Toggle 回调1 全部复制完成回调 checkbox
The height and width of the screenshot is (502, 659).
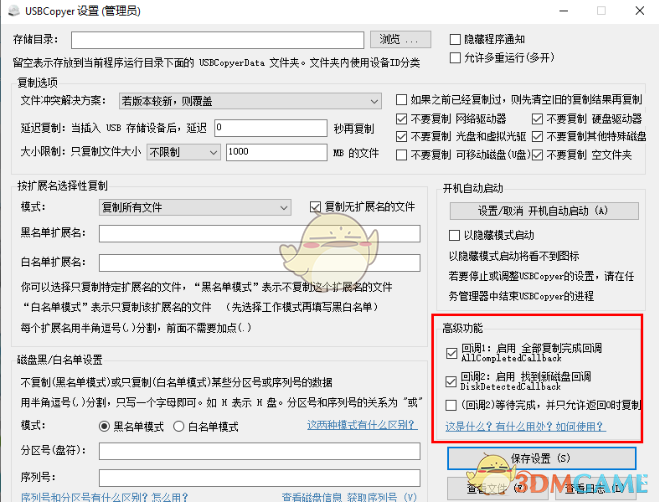pos(452,353)
